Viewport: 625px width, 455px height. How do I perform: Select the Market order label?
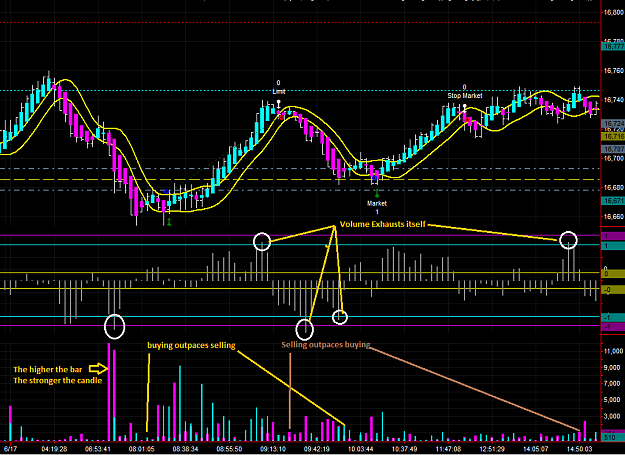point(377,204)
